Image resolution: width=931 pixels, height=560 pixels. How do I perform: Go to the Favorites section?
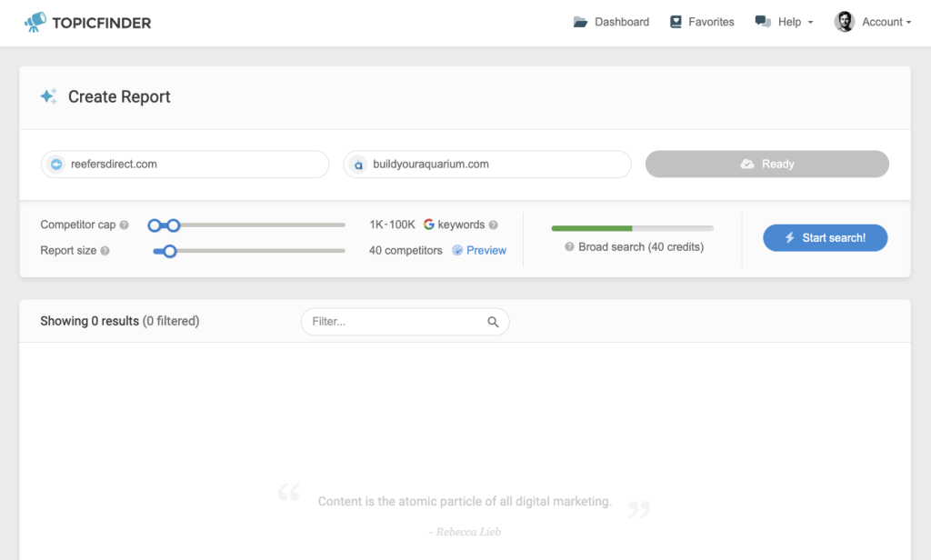pyautogui.click(x=710, y=21)
